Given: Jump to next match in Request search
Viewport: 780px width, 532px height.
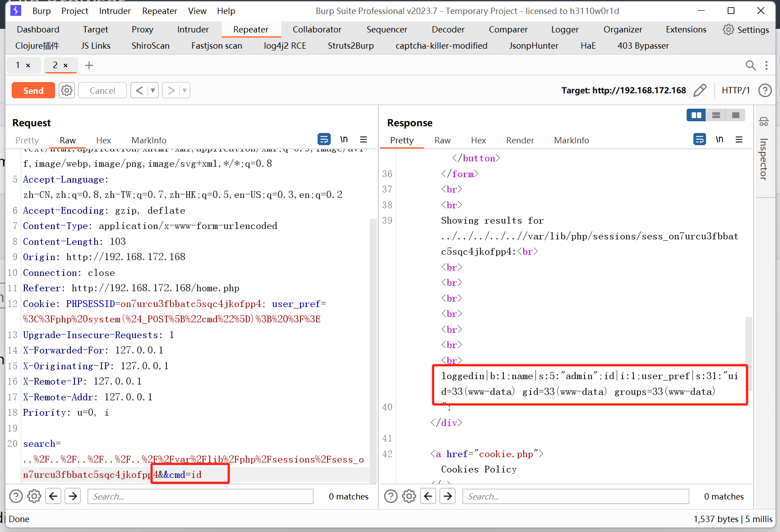Looking at the screenshot, I should tap(73, 496).
